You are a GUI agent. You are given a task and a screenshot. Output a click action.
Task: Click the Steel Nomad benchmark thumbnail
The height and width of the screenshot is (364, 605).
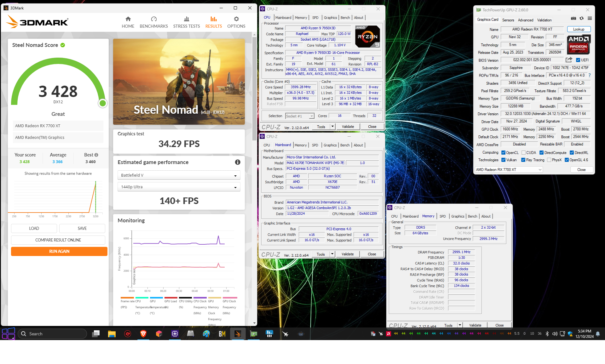pos(179,82)
